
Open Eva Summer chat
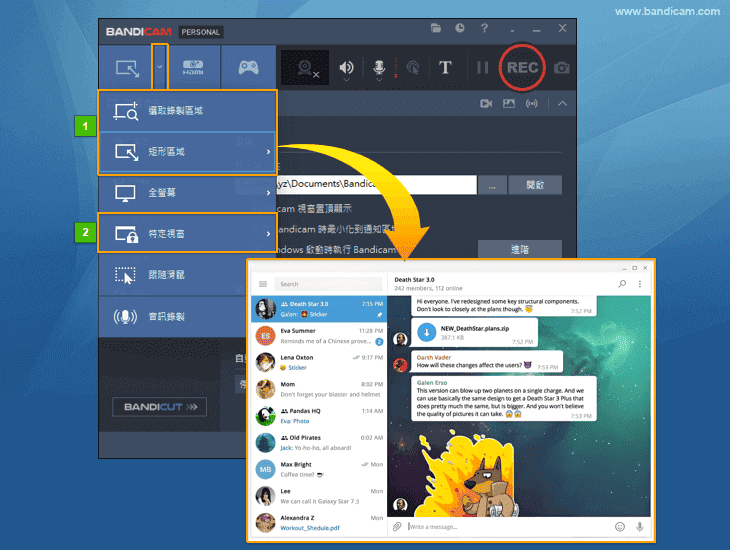coord(319,336)
